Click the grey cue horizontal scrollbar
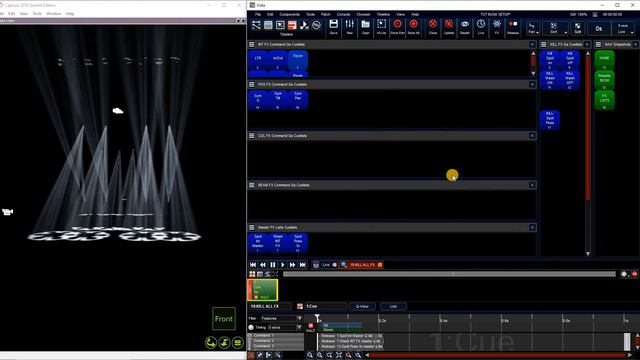640x360 pixels. point(449,274)
